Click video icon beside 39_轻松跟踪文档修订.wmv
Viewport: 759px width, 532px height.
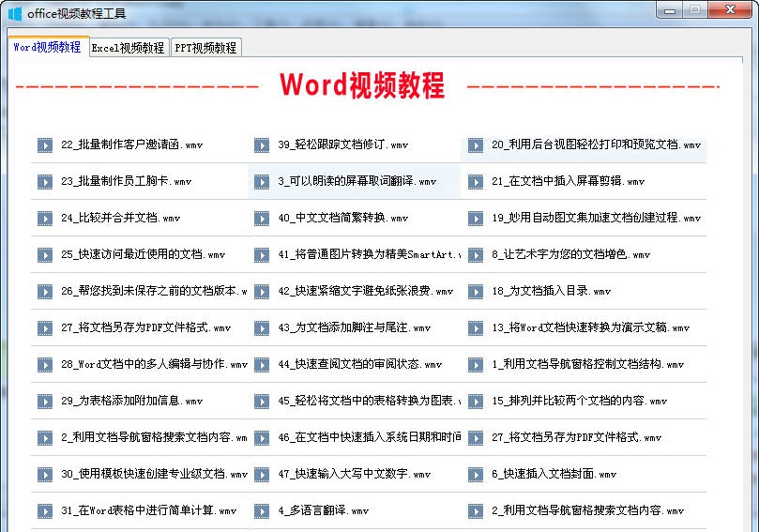(262, 145)
